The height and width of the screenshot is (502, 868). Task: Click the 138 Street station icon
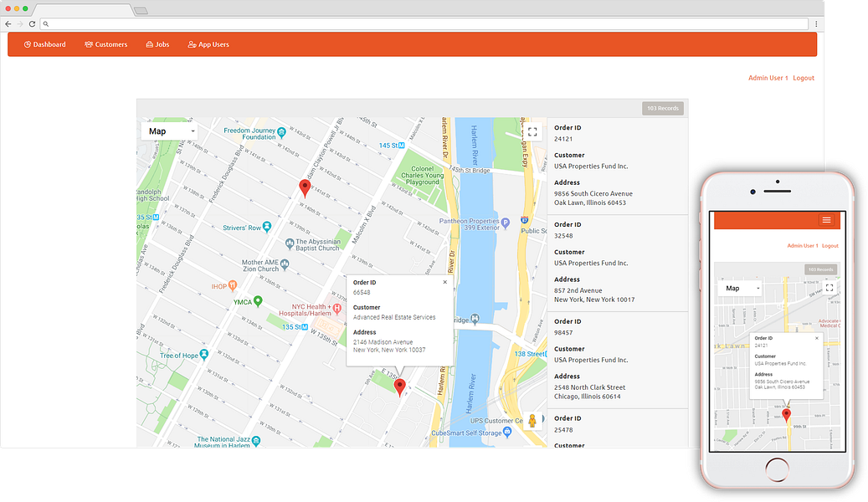(x=545, y=354)
